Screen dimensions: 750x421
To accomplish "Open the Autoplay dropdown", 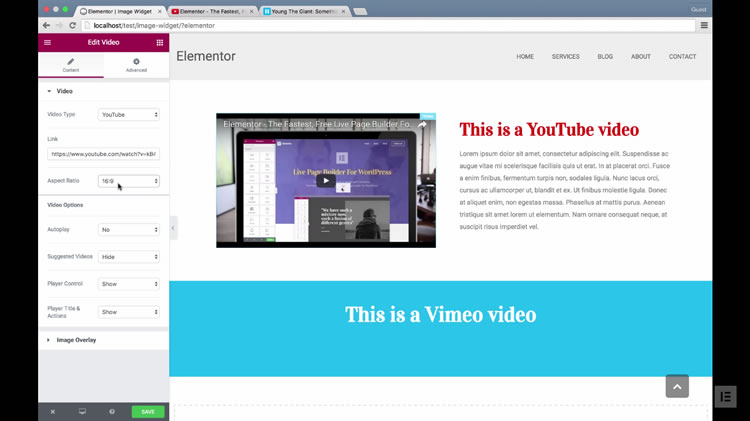I will click(129, 229).
